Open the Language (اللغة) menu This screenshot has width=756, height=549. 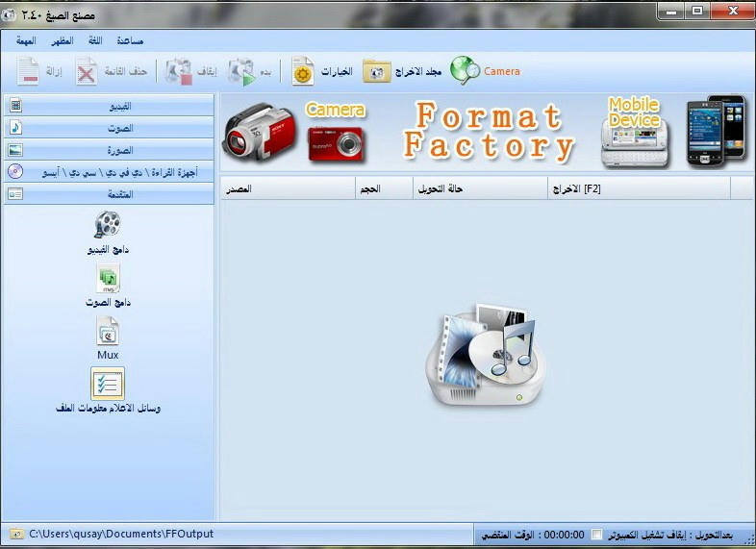(x=95, y=41)
